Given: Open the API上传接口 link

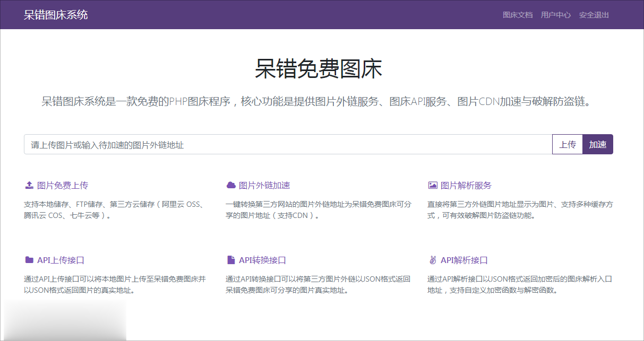Looking at the screenshot, I should [61, 260].
